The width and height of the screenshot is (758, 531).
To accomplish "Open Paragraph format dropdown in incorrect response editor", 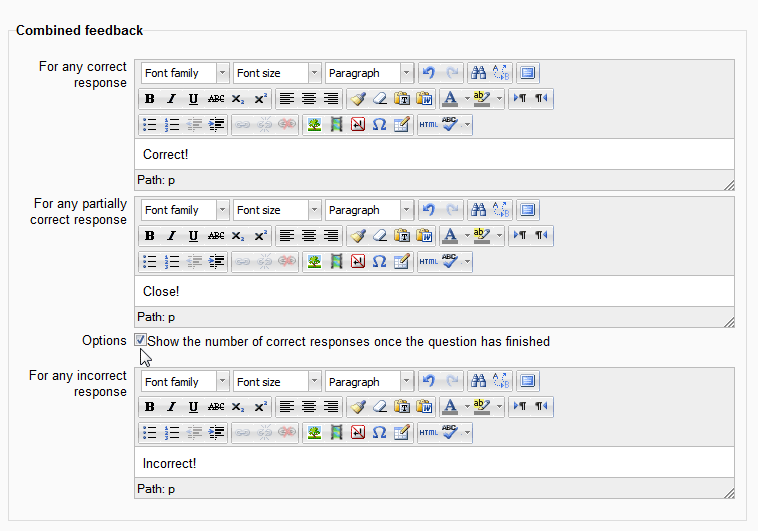I will (x=369, y=382).
